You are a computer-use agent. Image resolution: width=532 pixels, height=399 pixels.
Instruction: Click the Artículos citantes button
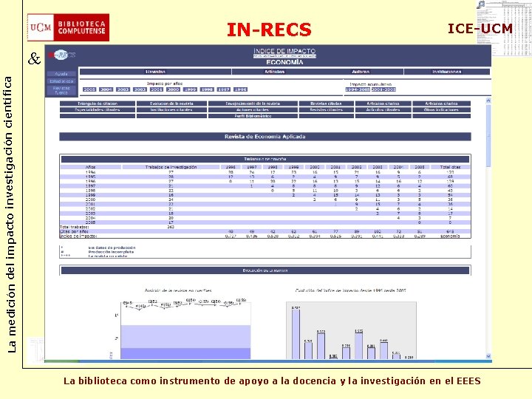[383, 110]
